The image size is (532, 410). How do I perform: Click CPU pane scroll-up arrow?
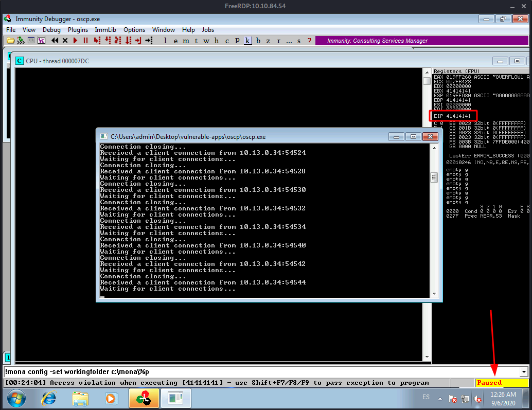pos(427,72)
